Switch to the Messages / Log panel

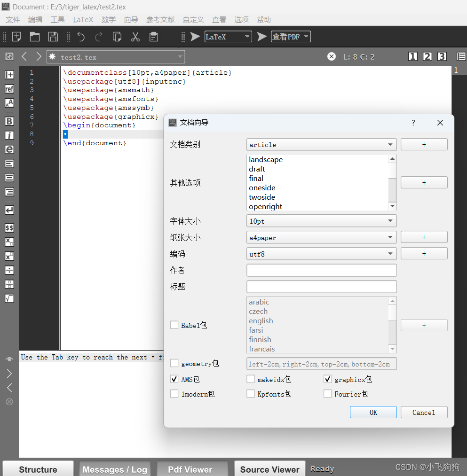coord(115,468)
